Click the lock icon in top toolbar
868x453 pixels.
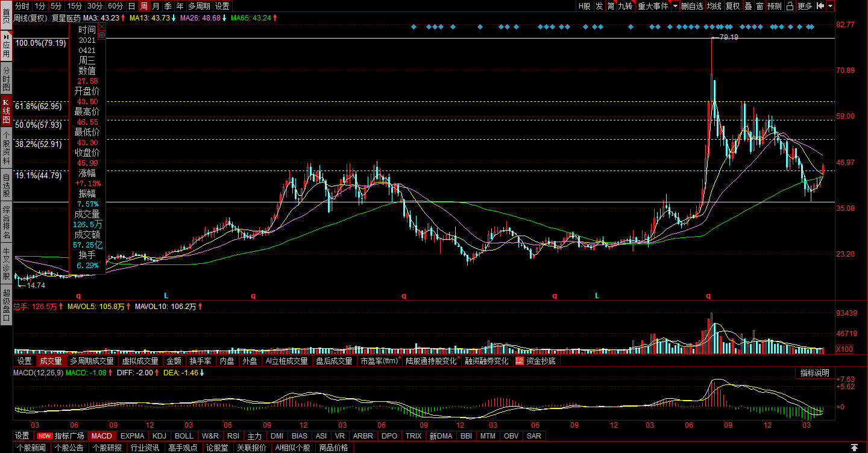(790, 6)
